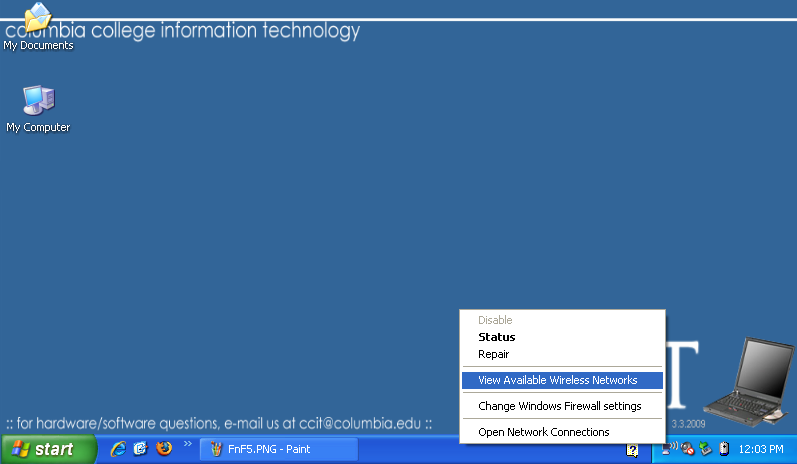Select Repair in the network menu

[x=562, y=354]
